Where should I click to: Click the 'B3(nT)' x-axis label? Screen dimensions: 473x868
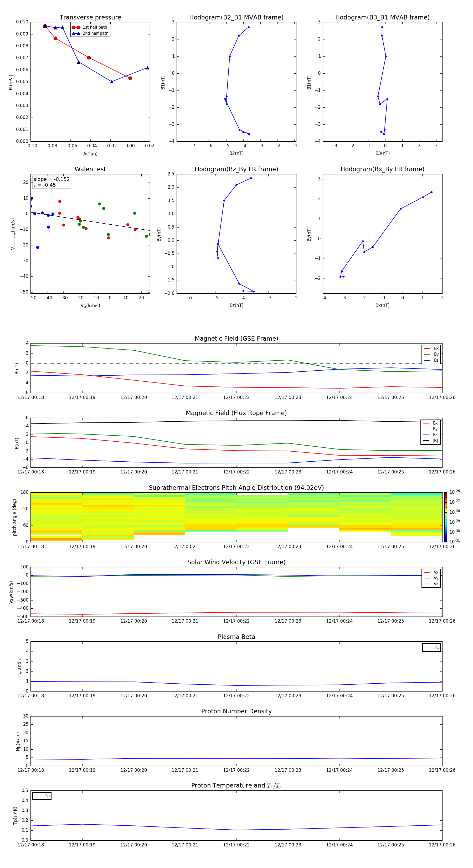tap(382, 153)
